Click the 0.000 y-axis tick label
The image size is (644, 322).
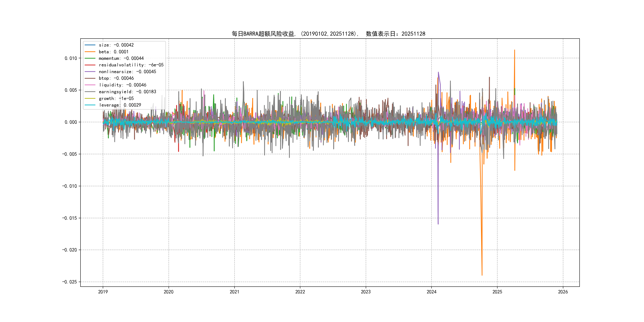click(71, 122)
